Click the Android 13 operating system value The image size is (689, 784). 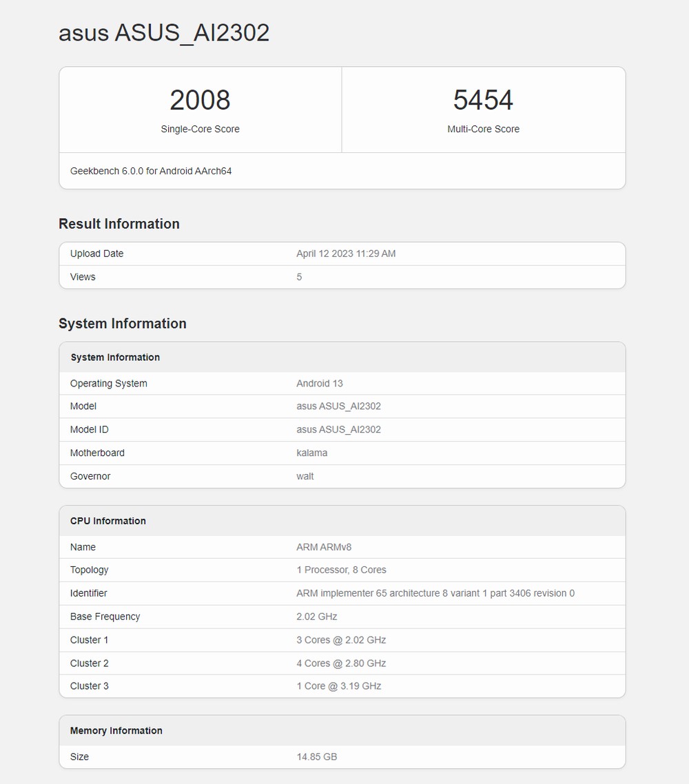pyautogui.click(x=320, y=384)
